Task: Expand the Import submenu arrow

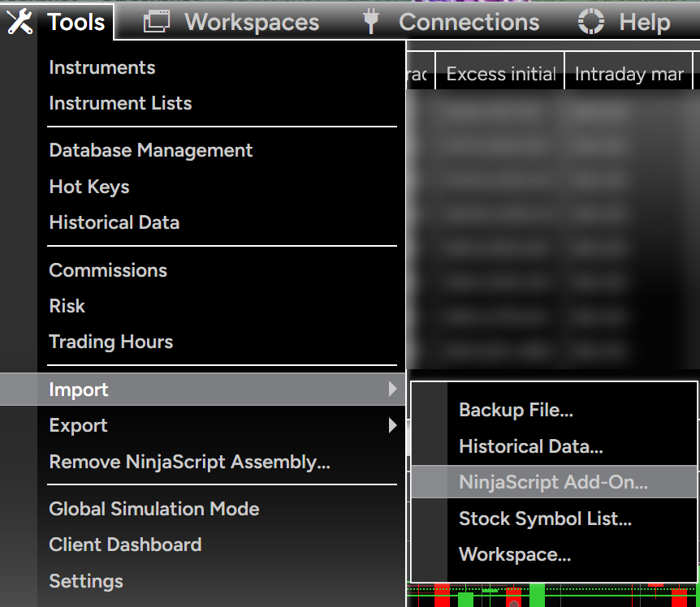Action: [x=392, y=389]
